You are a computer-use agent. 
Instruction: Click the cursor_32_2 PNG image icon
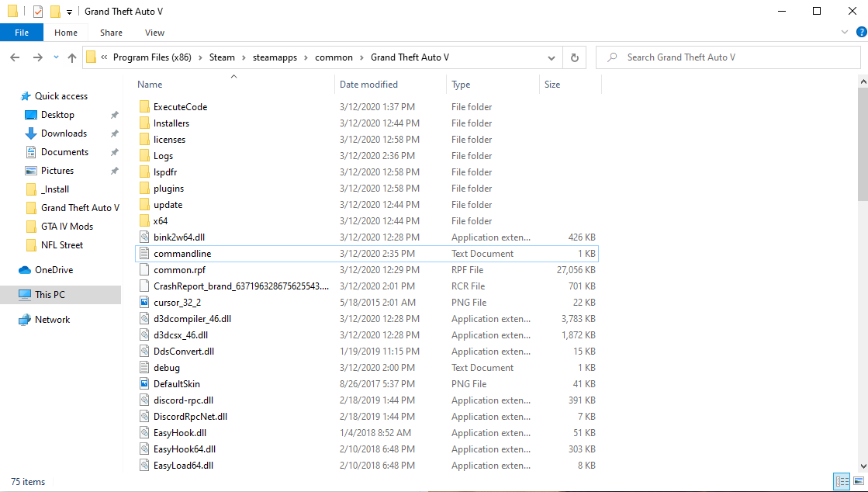tap(144, 303)
